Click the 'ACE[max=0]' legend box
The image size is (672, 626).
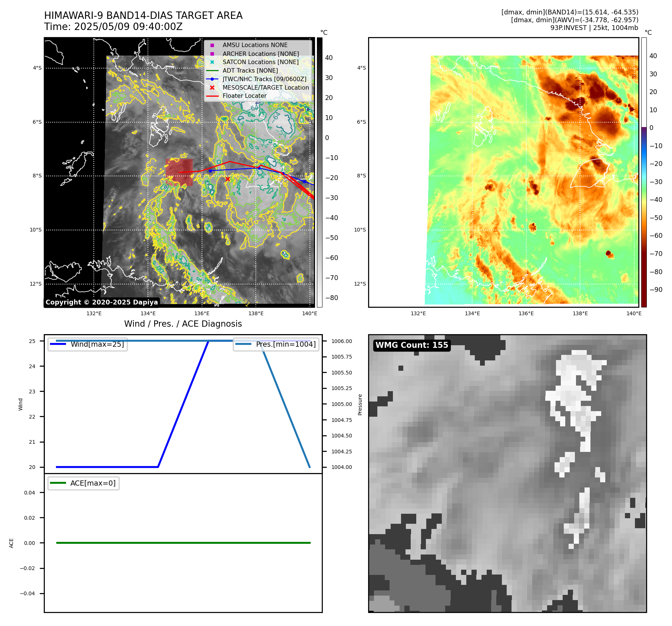pyautogui.click(x=83, y=483)
